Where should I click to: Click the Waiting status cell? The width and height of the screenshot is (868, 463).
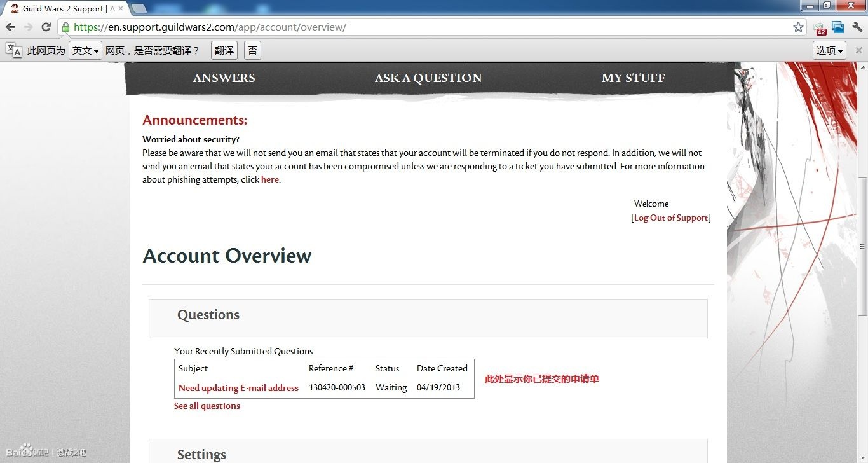click(391, 387)
